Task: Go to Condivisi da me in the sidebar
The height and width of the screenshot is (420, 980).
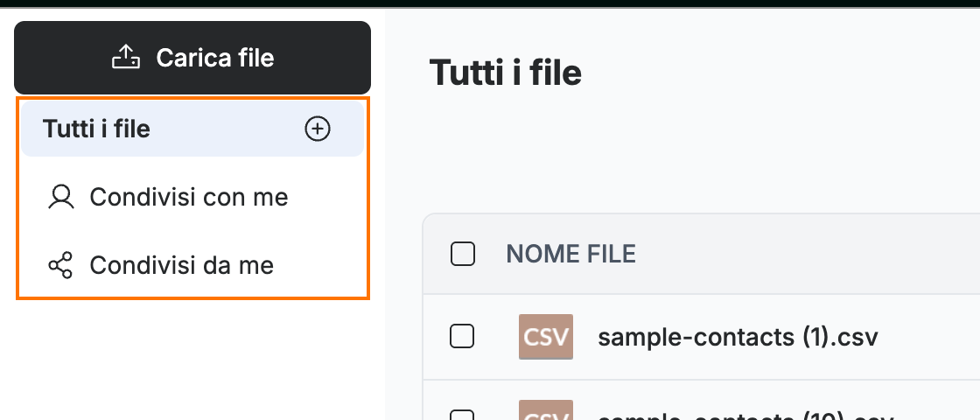Action: coord(192,265)
